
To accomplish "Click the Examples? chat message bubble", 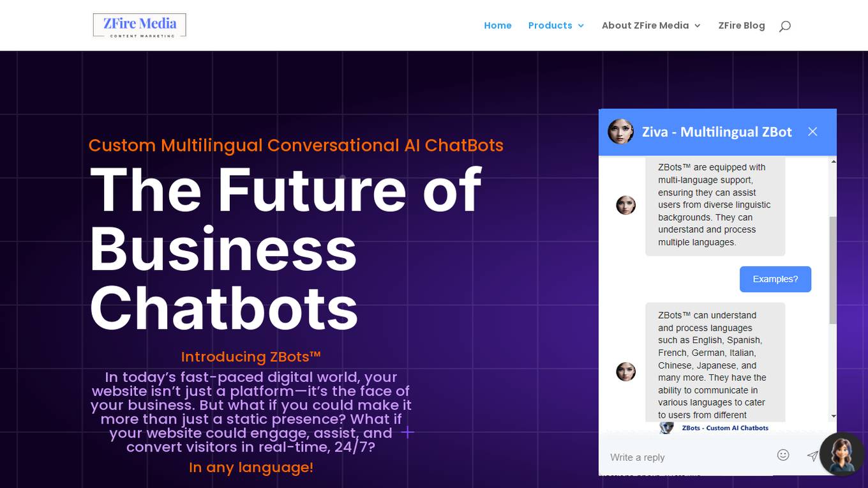I will pyautogui.click(x=775, y=279).
